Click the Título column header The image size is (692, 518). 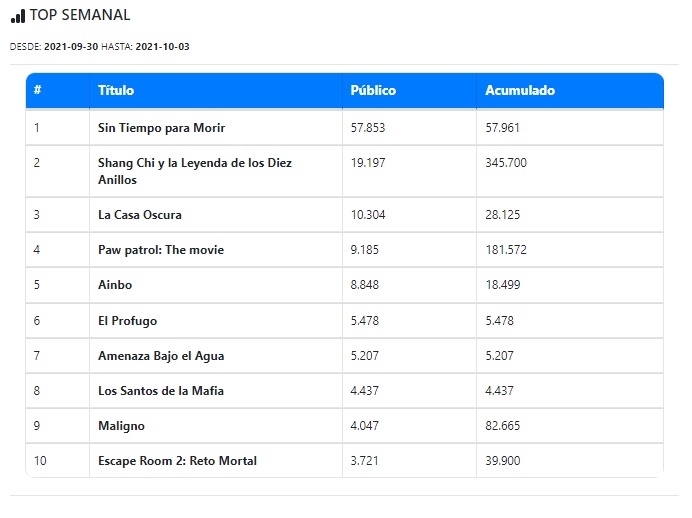[x=116, y=91]
